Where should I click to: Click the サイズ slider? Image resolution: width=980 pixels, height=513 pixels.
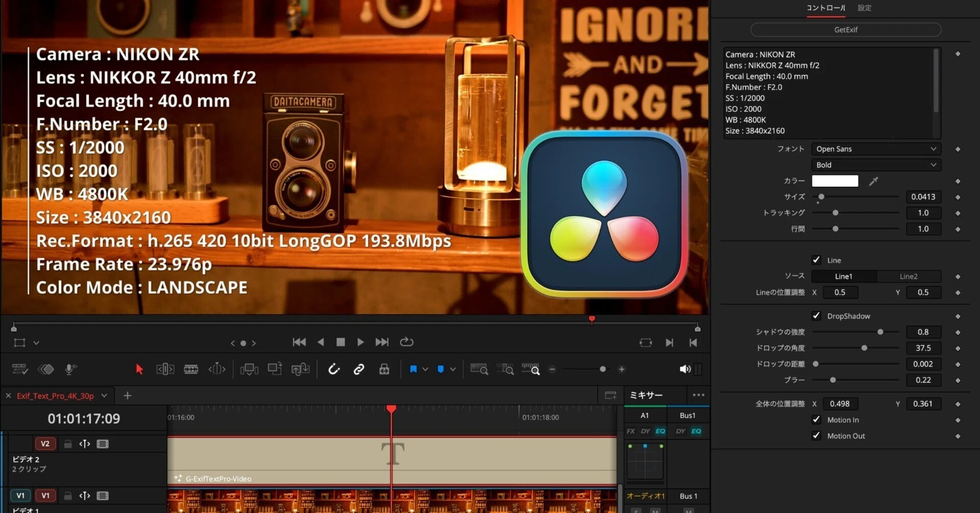point(855,197)
